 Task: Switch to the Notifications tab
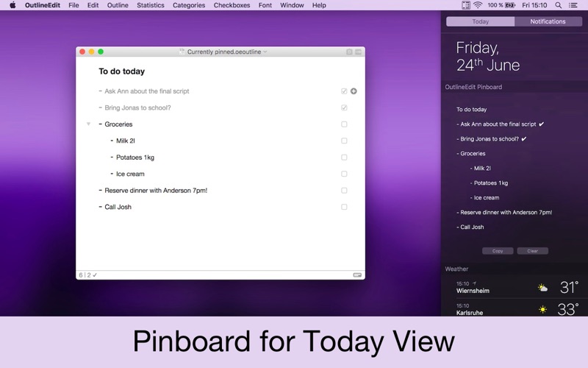548,21
